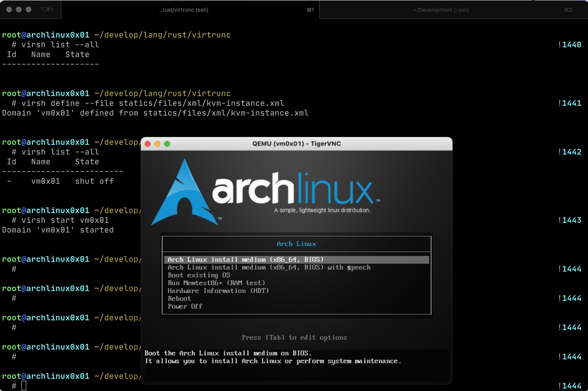The image size is (588, 391).
Task: Switch to the ~/Development (-zsh) tab
Action: (441, 10)
